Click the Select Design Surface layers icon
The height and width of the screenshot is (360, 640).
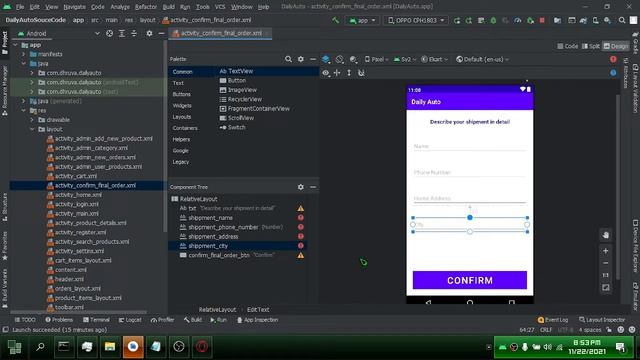tap(326, 59)
